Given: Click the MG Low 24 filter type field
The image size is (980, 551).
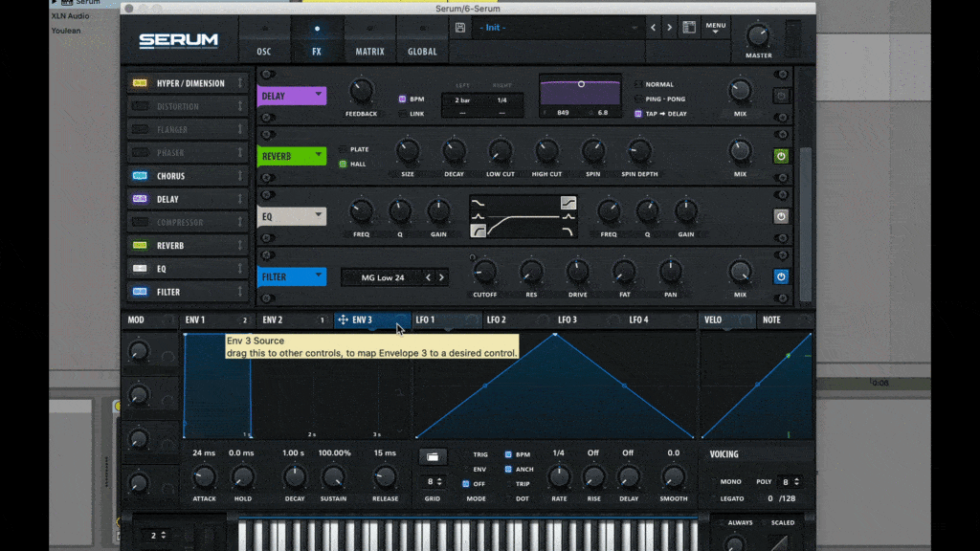Looking at the screenshot, I should click(383, 277).
